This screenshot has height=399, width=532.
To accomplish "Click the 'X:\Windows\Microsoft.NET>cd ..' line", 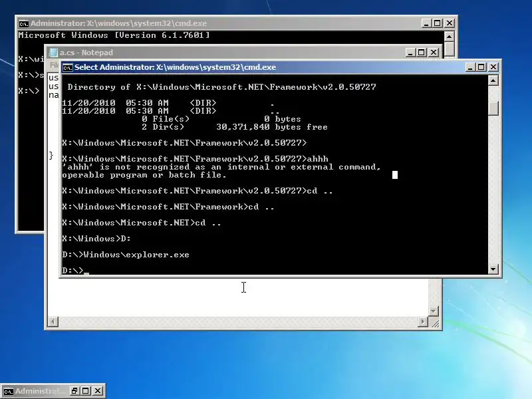I will click(142, 223).
